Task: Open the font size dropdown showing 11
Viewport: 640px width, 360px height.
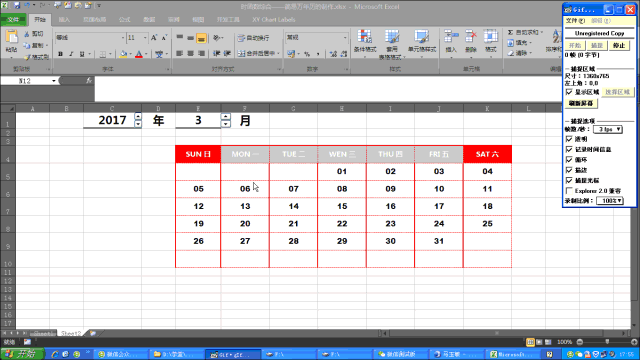Action: pyautogui.click(x=145, y=38)
